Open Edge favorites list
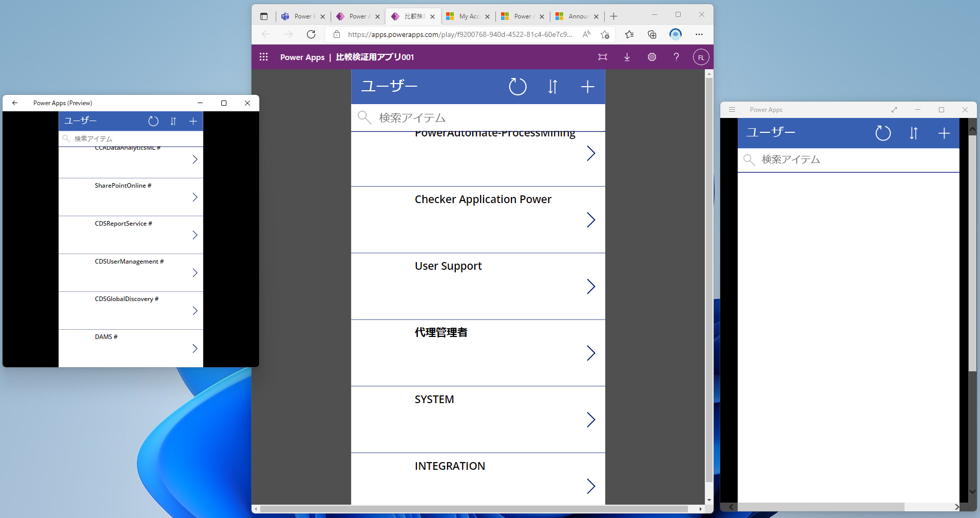This screenshot has height=518, width=980. pos(629,34)
